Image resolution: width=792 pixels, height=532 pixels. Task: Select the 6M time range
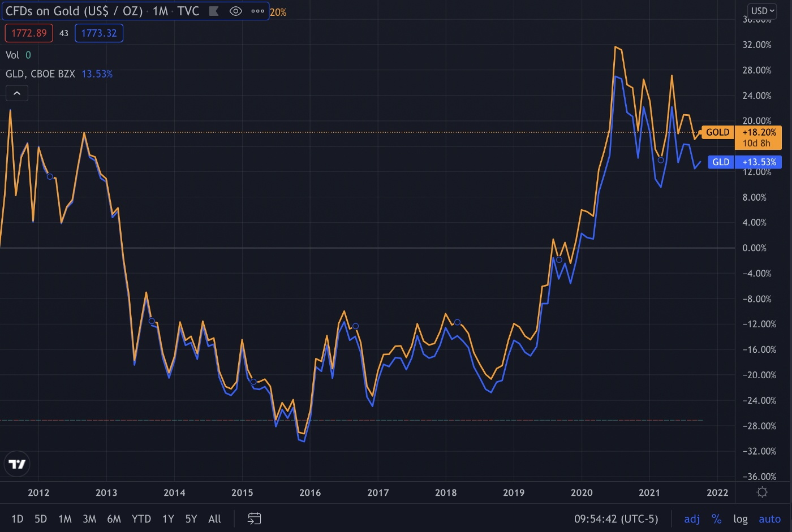point(114,518)
